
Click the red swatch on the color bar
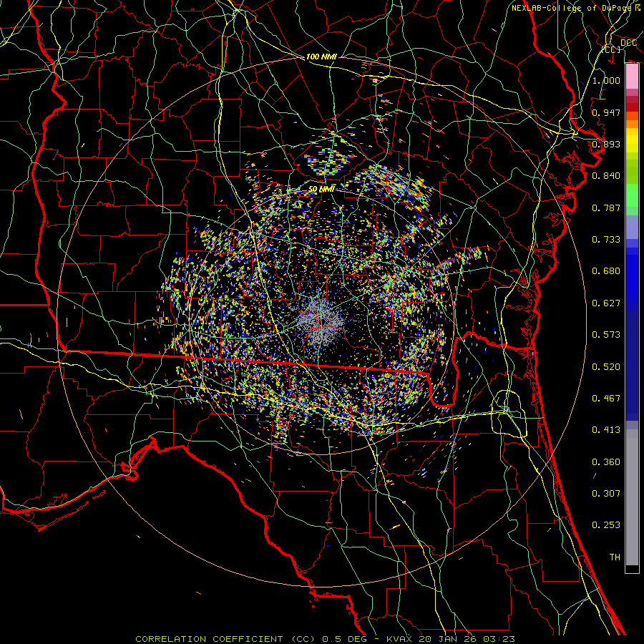(x=632, y=107)
